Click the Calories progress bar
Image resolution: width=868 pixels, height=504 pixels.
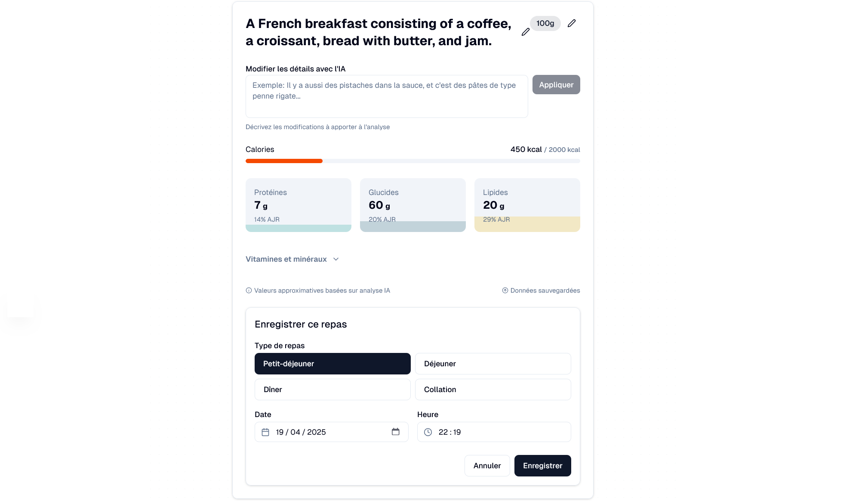pyautogui.click(x=412, y=161)
